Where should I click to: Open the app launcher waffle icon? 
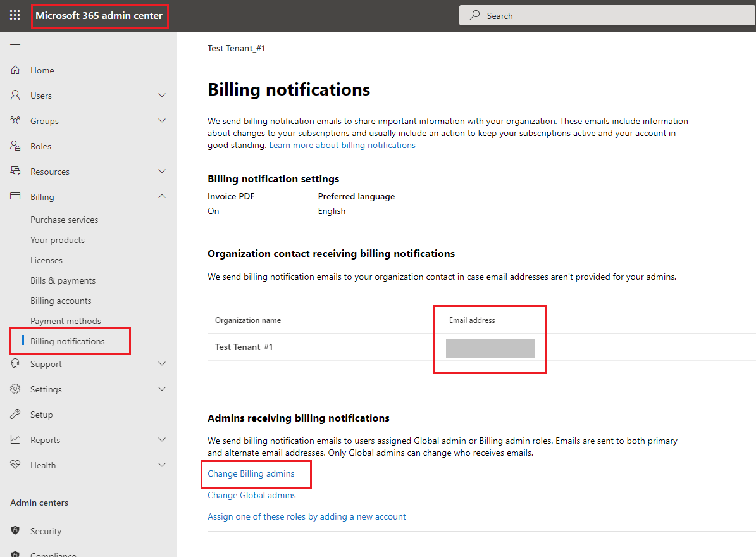pyautogui.click(x=15, y=15)
